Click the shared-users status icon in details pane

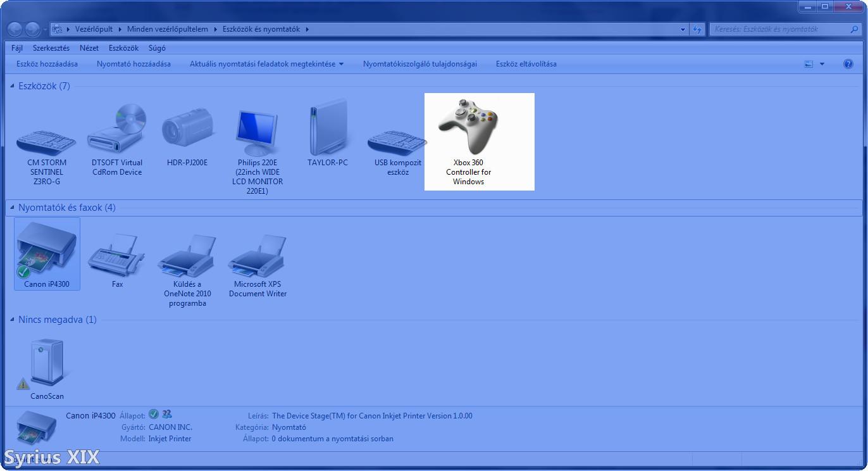(167, 415)
